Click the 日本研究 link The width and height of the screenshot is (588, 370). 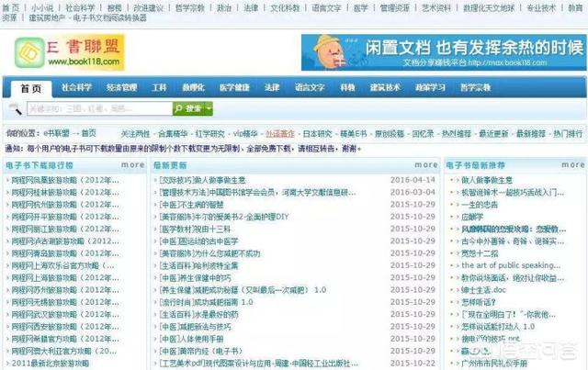[317, 133]
